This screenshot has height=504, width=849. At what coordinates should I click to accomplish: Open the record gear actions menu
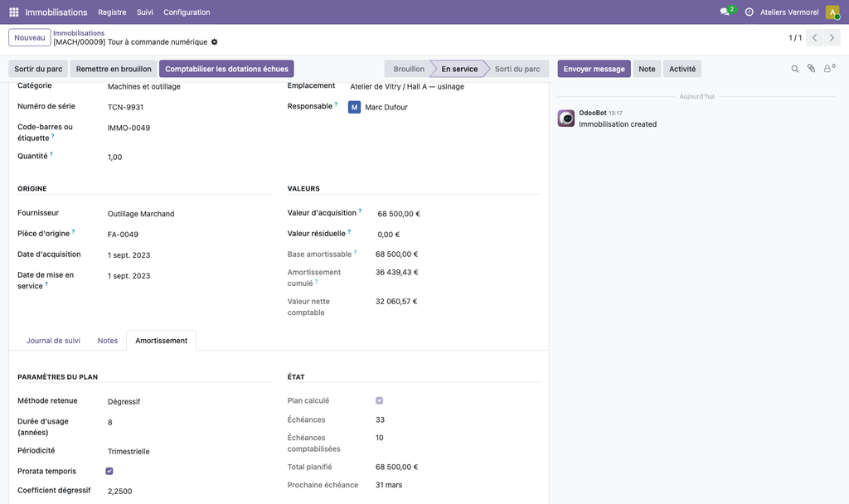tap(215, 41)
